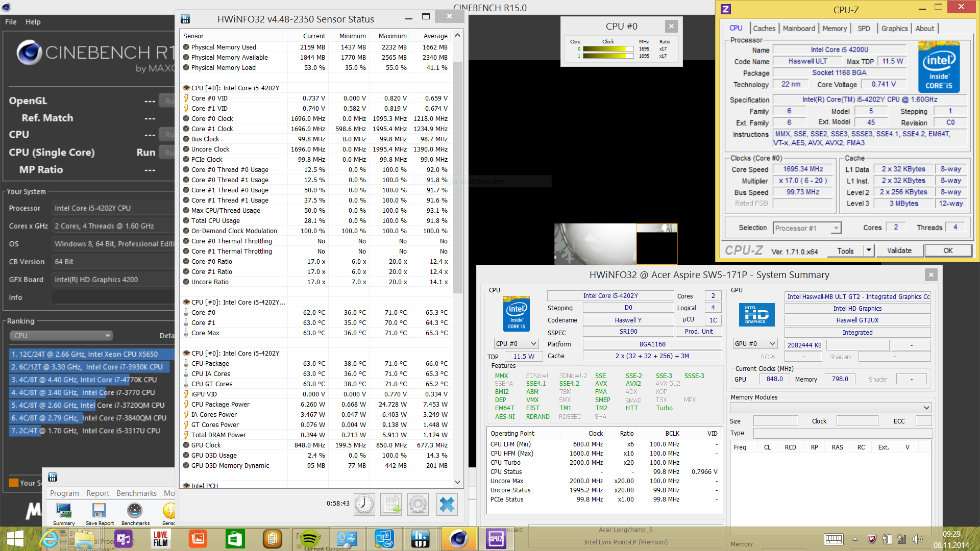Open Spotify from the taskbar
980x551 pixels.
(x=310, y=539)
